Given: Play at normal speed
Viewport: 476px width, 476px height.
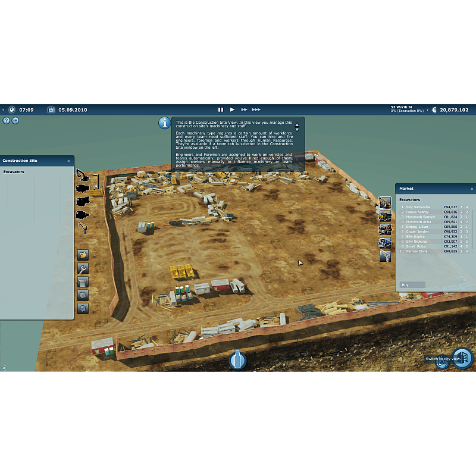Looking at the screenshot, I should (233, 109).
